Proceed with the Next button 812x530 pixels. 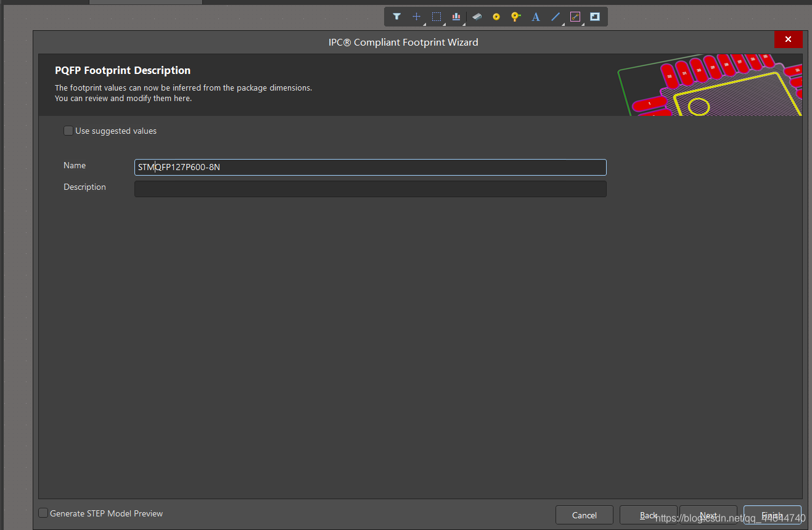pyautogui.click(x=708, y=515)
